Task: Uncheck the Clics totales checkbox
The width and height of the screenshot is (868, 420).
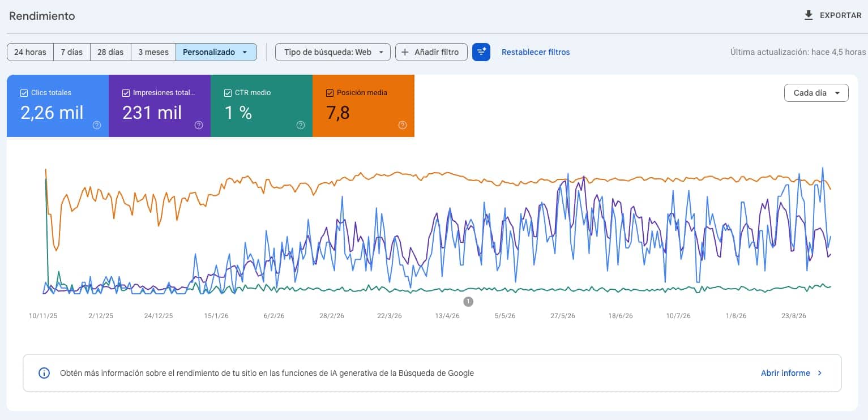Action: (x=24, y=93)
